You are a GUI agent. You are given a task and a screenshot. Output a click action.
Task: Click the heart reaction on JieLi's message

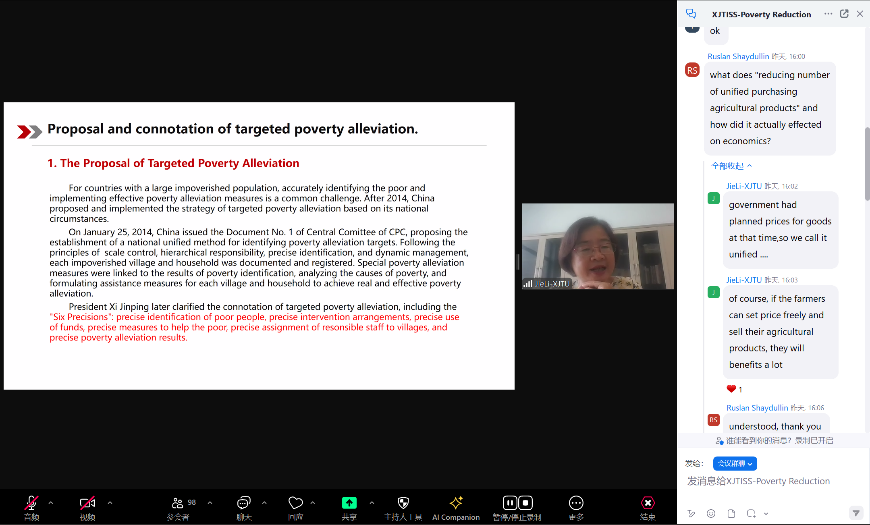(732, 388)
